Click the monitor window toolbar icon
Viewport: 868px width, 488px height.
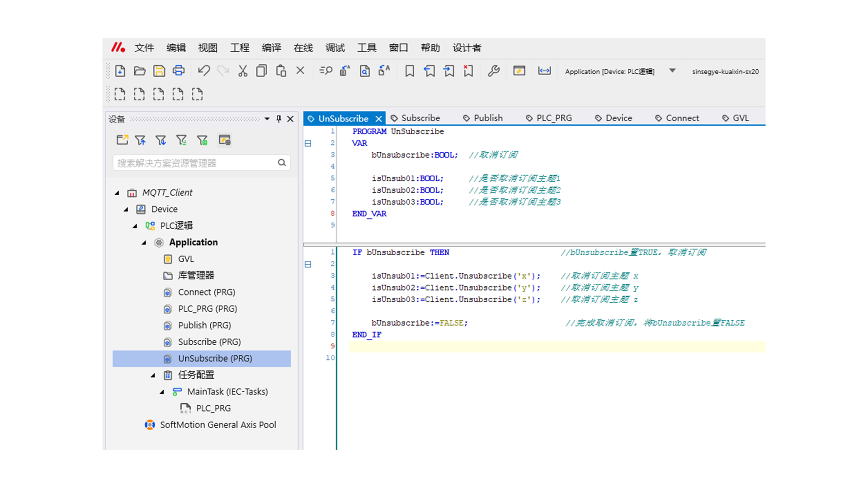tap(519, 71)
